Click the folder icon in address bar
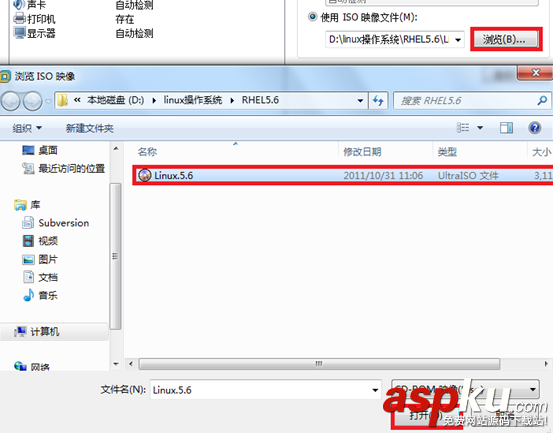 pyautogui.click(x=62, y=100)
